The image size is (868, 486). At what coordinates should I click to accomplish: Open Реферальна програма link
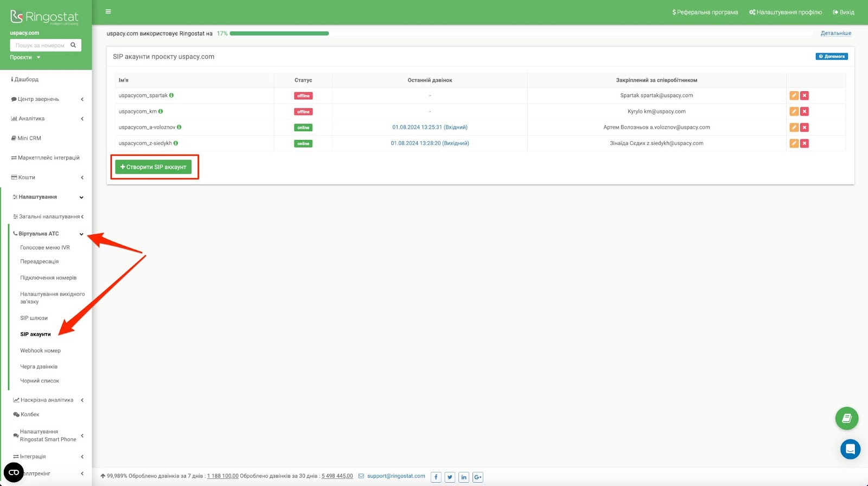(x=705, y=12)
